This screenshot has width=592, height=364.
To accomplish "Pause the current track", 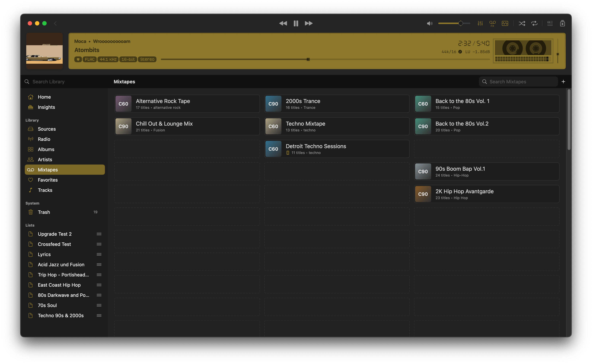I will click(296, 23).
